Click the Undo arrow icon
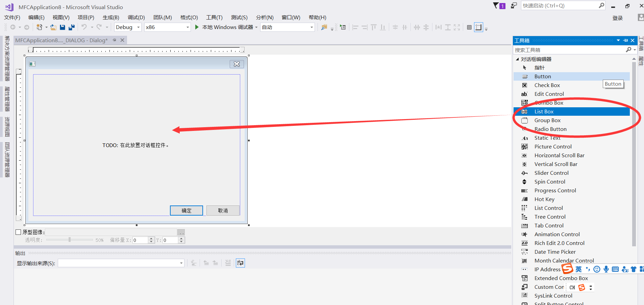Viewport: 644px width, 305px height. tap(84, 27)
